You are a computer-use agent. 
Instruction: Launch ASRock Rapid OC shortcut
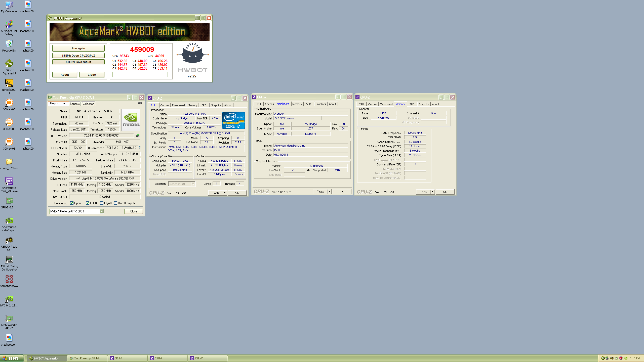click(9, 243)
